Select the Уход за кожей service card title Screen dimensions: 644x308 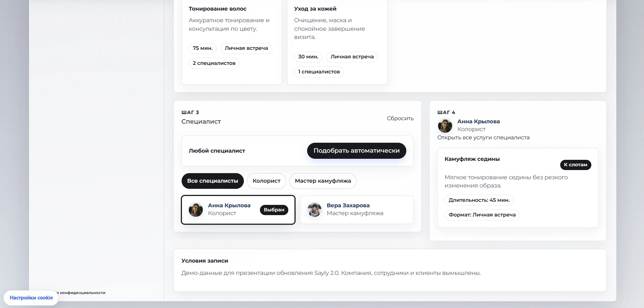pyautogui.click(x=315, y=9)
